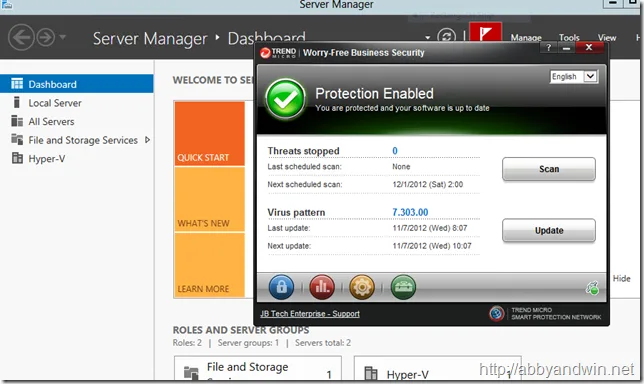Click the All Servers icon
This screenshot has width=644, height=384.
click(x=17, y=121)
